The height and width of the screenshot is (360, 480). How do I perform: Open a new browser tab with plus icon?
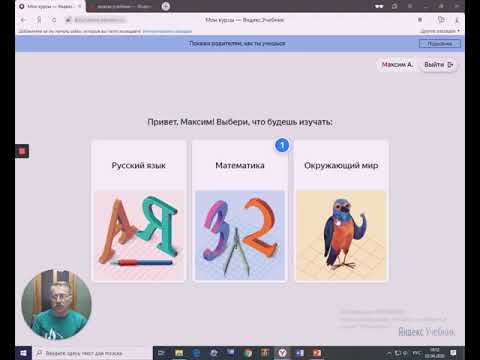166,6
